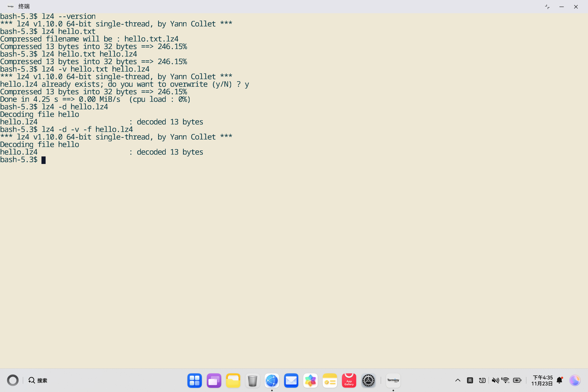Open the Mail app in dock

click(x=291, y=380)
